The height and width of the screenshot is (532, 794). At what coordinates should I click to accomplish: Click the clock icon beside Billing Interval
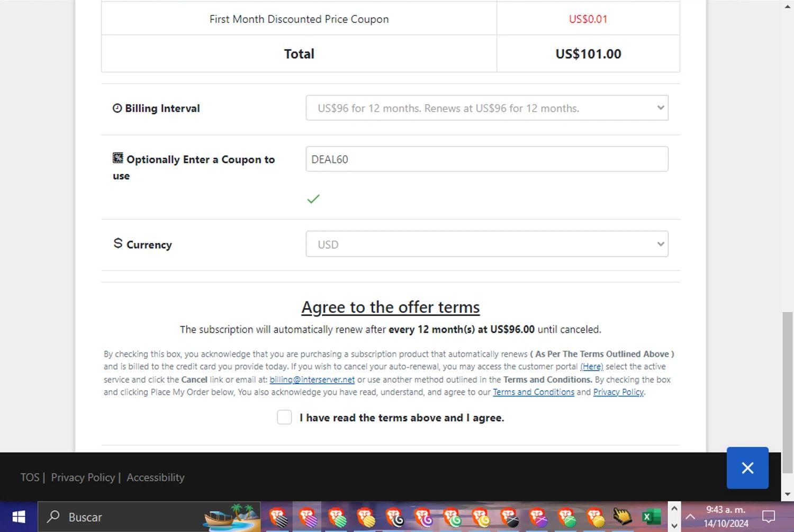tap(117, 108)
